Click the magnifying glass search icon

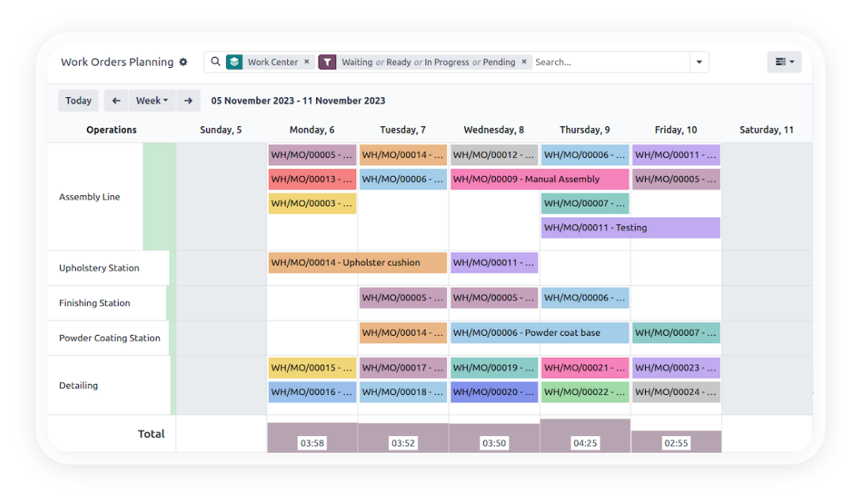(215, 62)
